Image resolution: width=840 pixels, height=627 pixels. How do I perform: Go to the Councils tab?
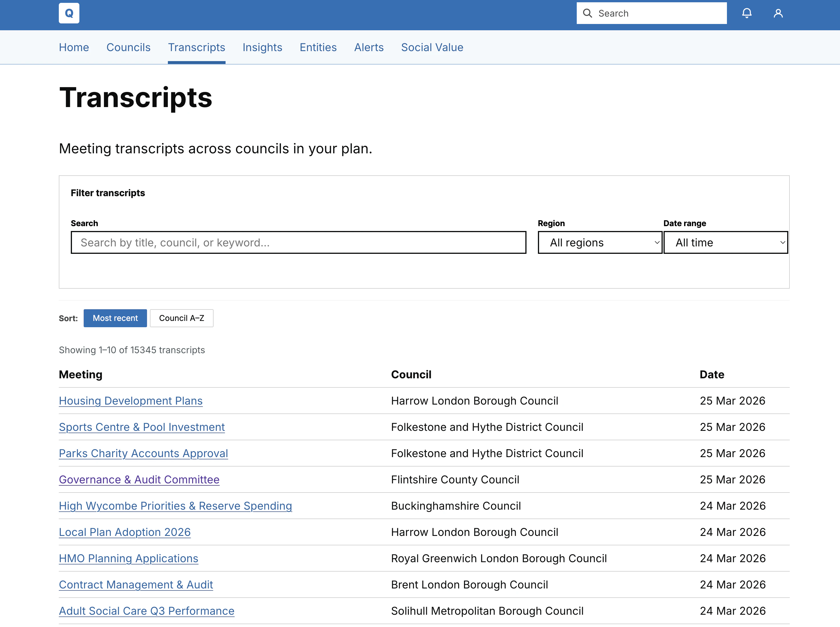tap(128, 47)
